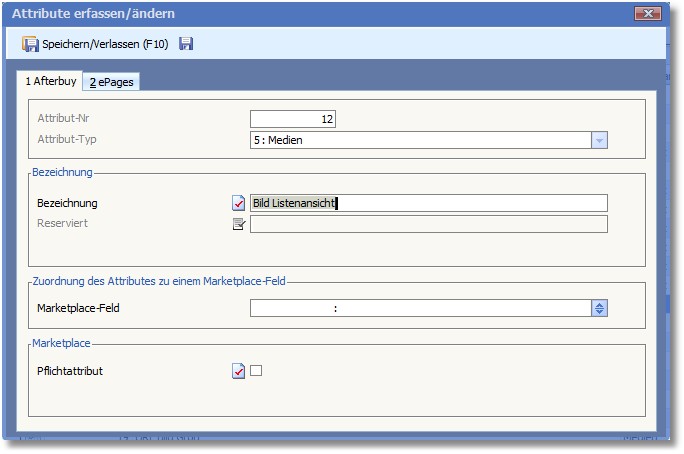Click inside the Marketplace-Feld combo box
This screenshot has height=454, width=684.
coord(420,308)
